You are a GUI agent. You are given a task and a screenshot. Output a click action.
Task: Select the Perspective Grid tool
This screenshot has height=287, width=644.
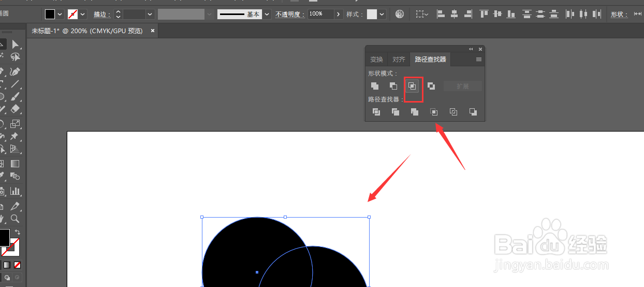point(15,149)
